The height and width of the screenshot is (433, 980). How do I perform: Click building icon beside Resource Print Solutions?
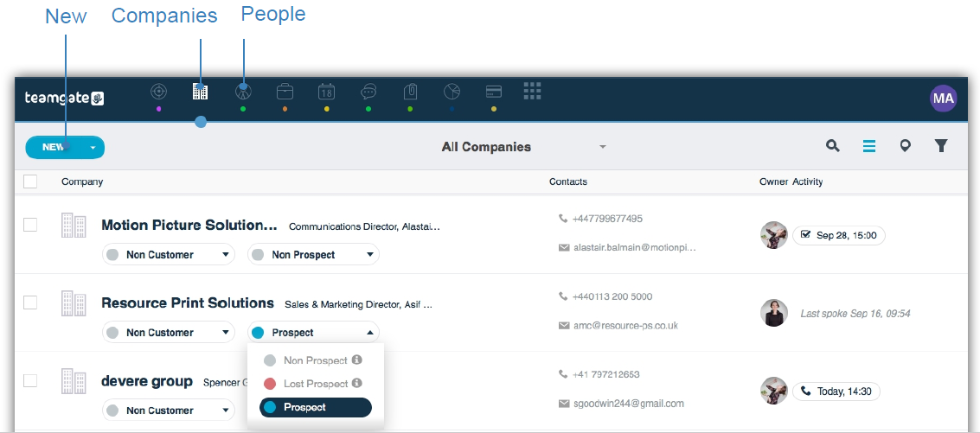coord(74,303)
